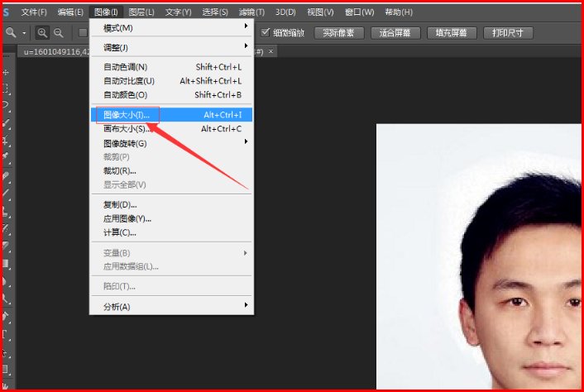584x392 pixels.
Task: Expand the 模式(M) submenu
Action: click(172, 27)
